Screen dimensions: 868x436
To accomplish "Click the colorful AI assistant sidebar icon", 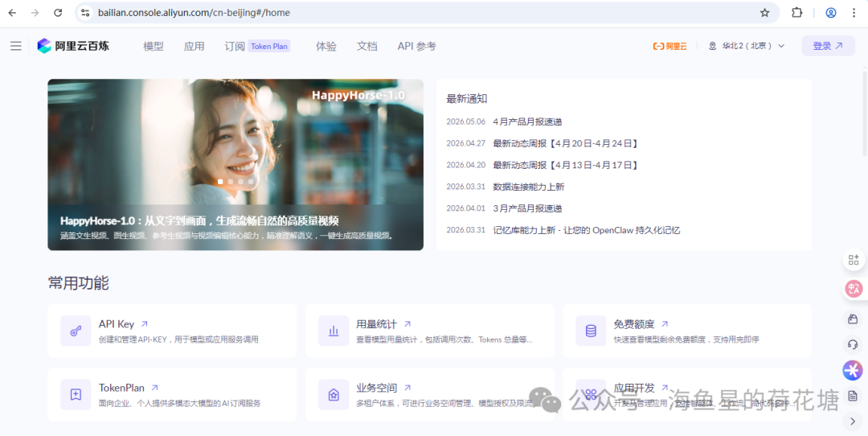I will coord(853,370).
